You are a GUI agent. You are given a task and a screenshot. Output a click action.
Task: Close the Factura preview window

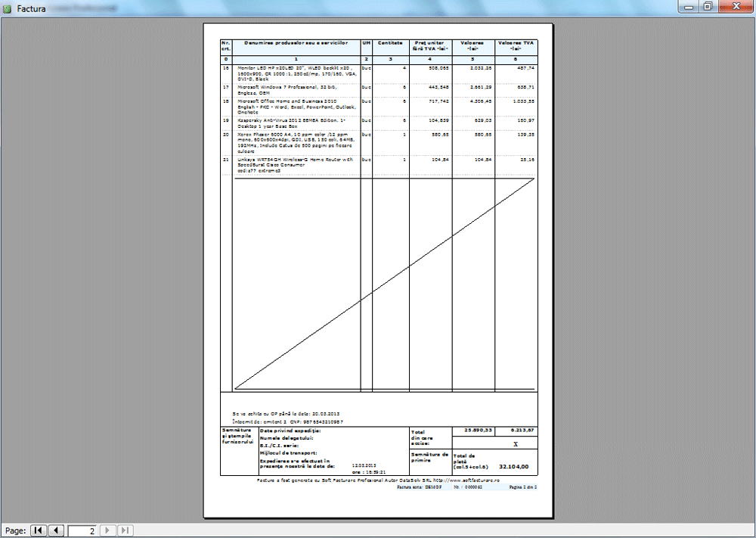point(735,7)
